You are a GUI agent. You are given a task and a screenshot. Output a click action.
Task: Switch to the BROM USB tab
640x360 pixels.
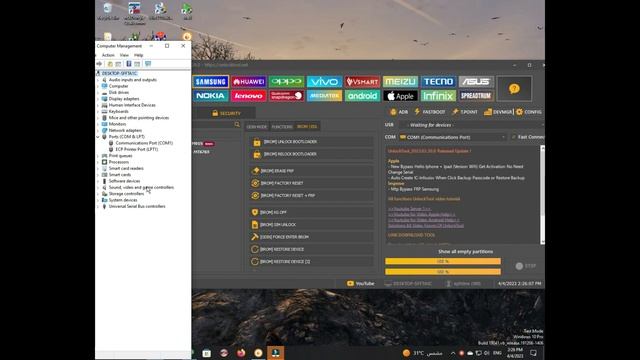pyautogui.click(x=307, y=127)
